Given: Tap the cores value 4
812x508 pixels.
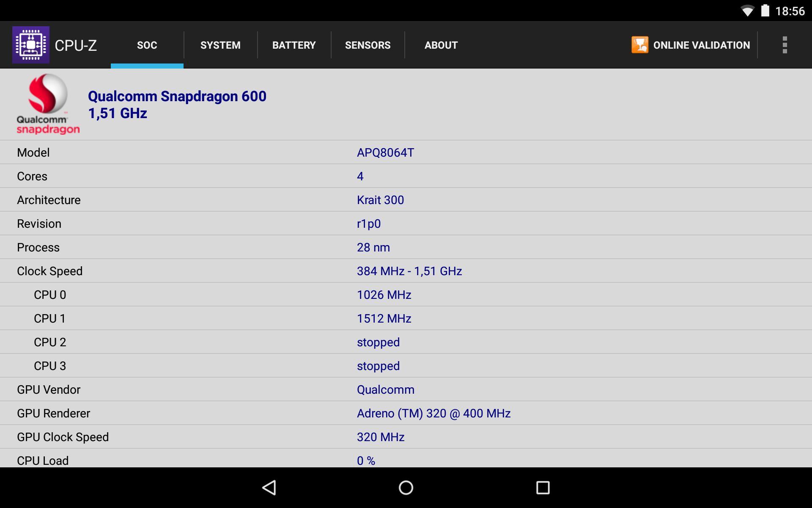Looking at the screenshot, I should (360, 176).
